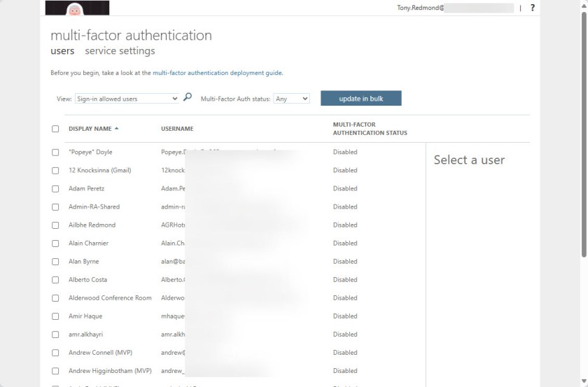This screenshot has width=588, height=387.
Task: Check the box for 12 Knocksinna (Gmail)
Action: pos(55,170)
